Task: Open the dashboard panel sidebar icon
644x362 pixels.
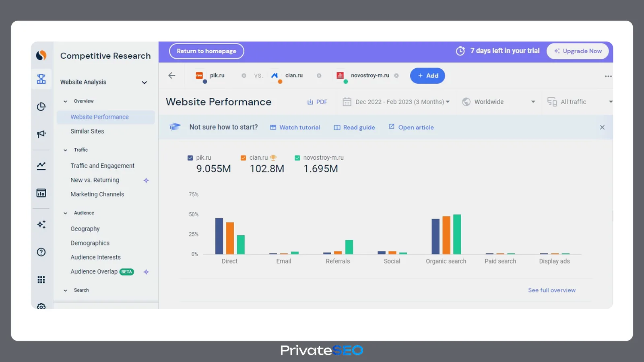Action: click(41, 193)
